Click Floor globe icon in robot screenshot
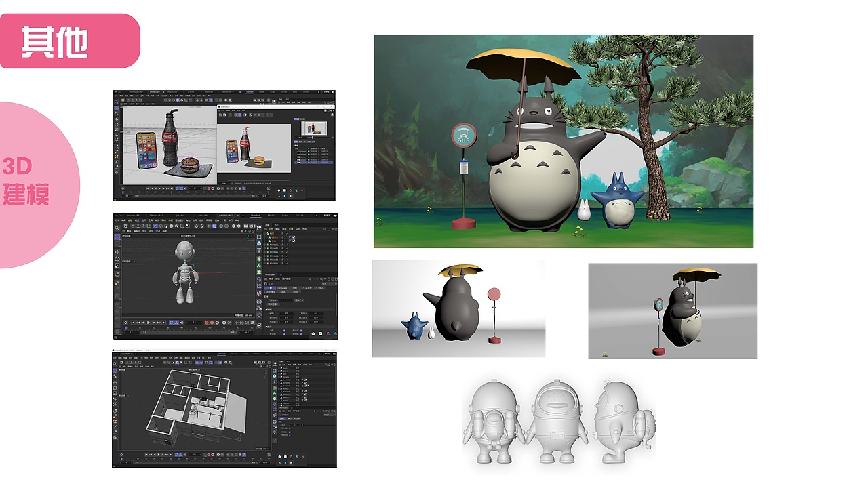Screen dimensions: 868x488 (259, 302)
